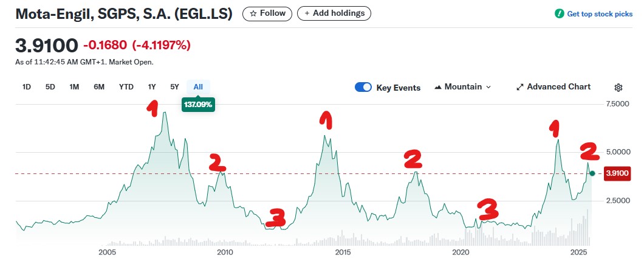644x272 pixels.
Task: Open the Mountain chart type dropdown
Action: [462, 87]
